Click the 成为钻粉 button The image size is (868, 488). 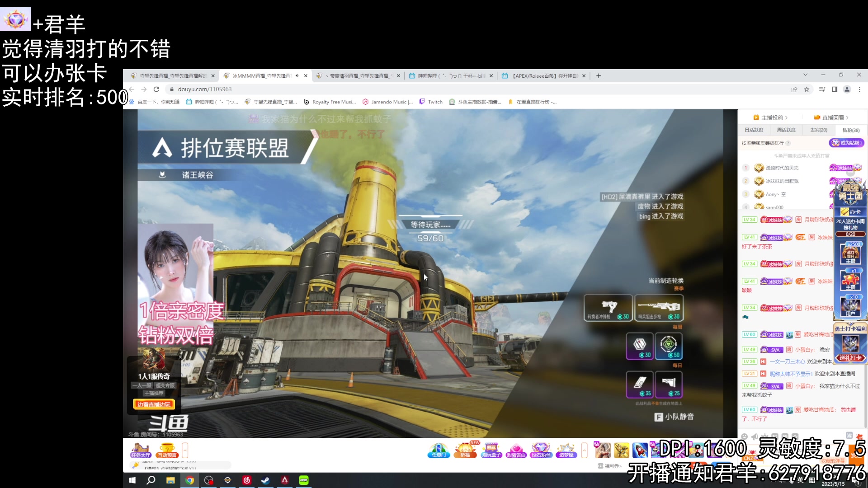[847, 143]
